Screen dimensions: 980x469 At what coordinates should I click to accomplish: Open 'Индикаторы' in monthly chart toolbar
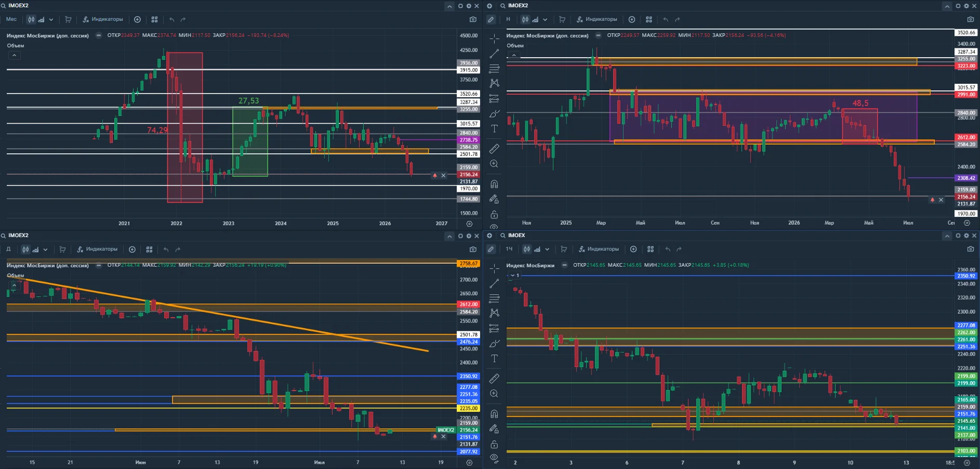tap(103, 19)
